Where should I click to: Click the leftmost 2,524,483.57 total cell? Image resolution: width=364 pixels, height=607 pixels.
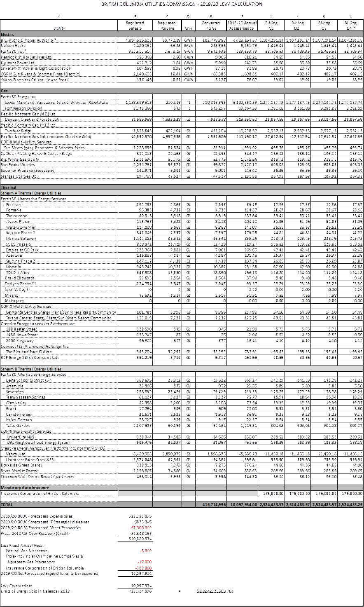(x=271, y=504)
